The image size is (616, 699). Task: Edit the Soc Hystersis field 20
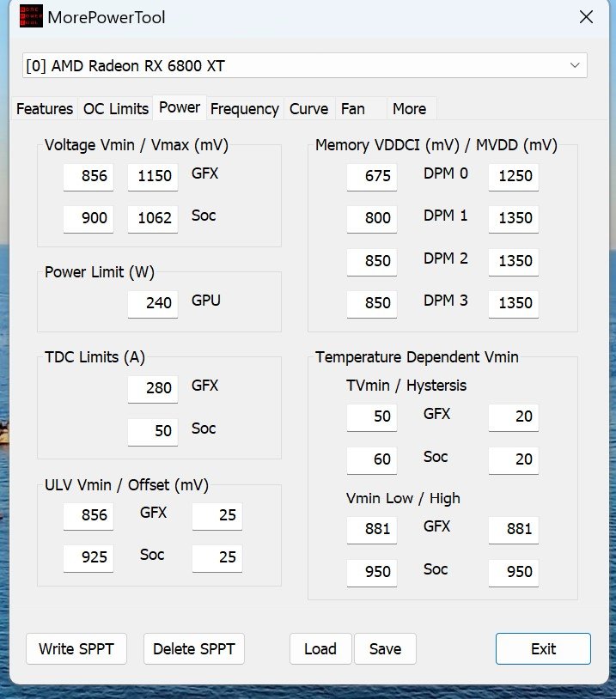[514, 459]
